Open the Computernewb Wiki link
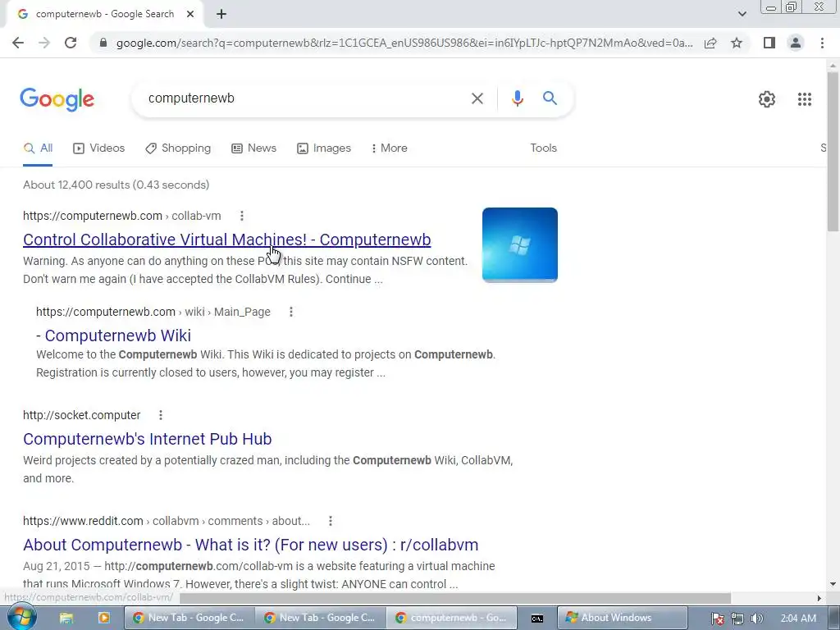 coord(113,336)
